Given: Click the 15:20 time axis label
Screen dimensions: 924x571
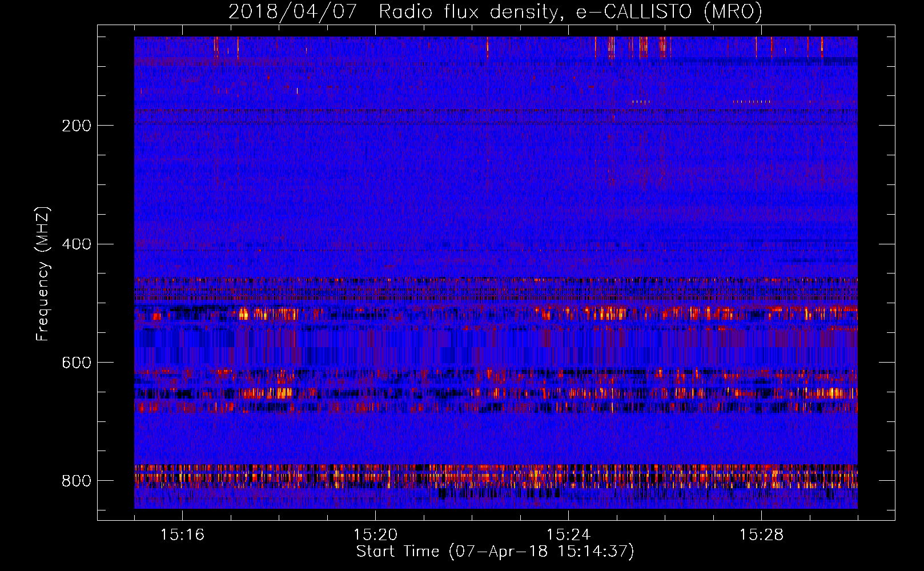Looking at the screenshot, I should click(x=375, y=534).
